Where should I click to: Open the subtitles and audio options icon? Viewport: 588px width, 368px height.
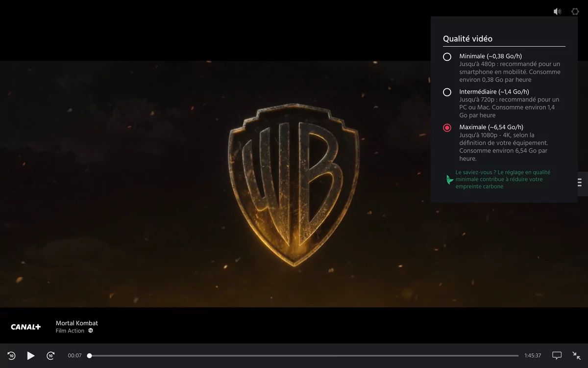pyautogui.click(x=557, y=355)
